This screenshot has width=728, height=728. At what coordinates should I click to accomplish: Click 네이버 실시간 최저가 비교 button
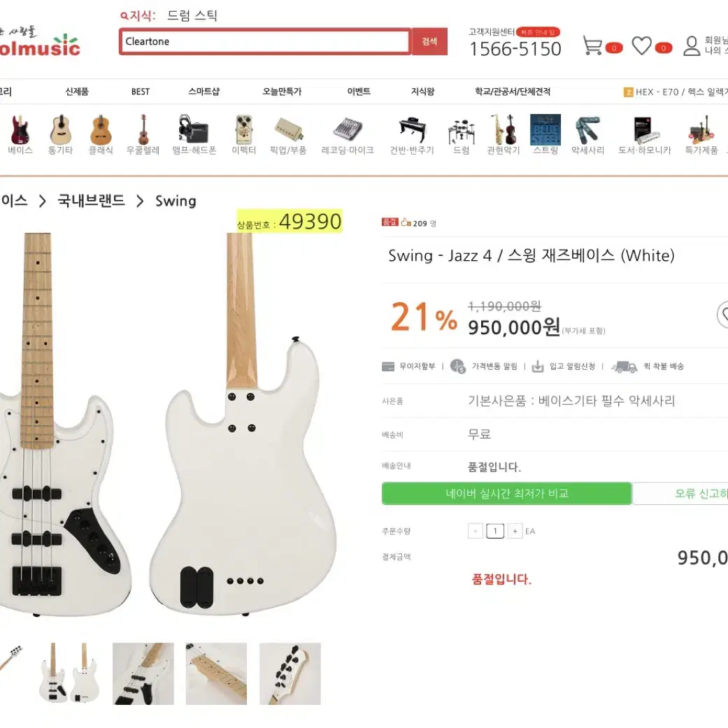(506, 493)
